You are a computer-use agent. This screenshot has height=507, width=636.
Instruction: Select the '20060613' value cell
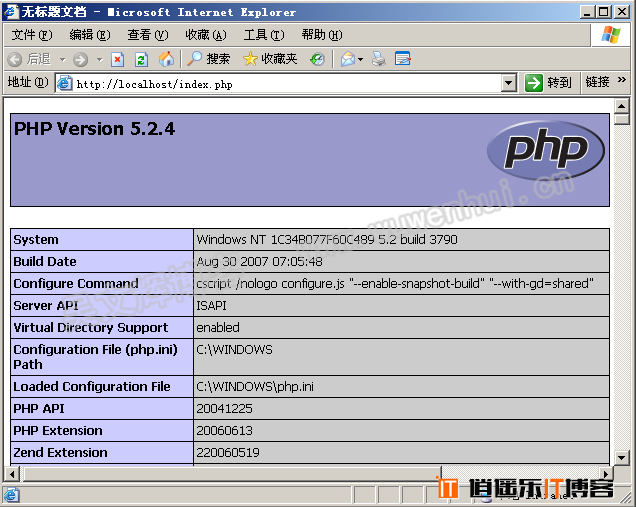401,430
